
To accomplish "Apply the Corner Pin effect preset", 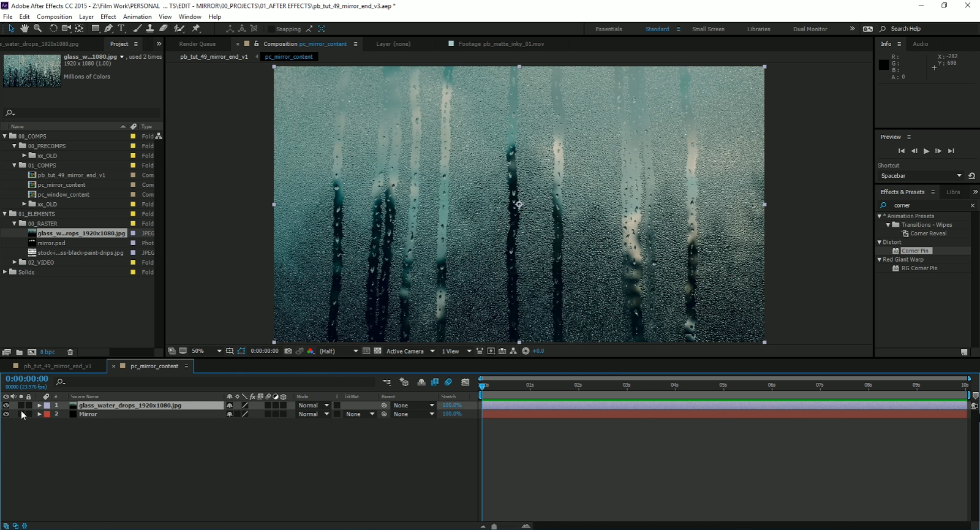I will pos(914,251).
